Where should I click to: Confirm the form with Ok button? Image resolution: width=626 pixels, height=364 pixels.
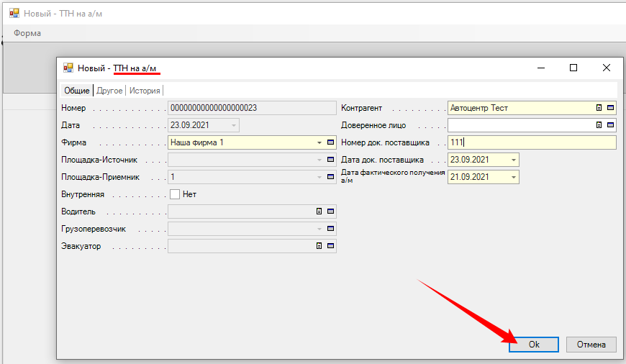[x=534, y=345]
